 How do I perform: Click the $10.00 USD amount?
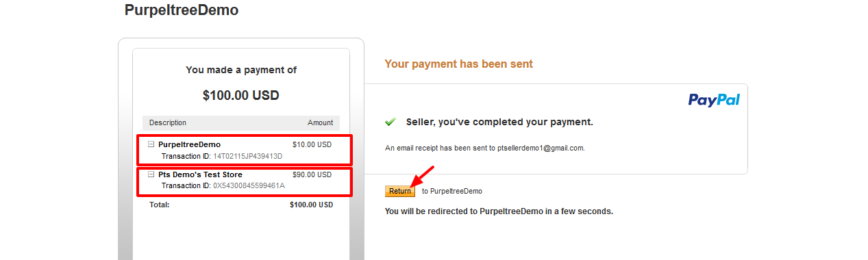pyautogui.click(x=312, y=144)
